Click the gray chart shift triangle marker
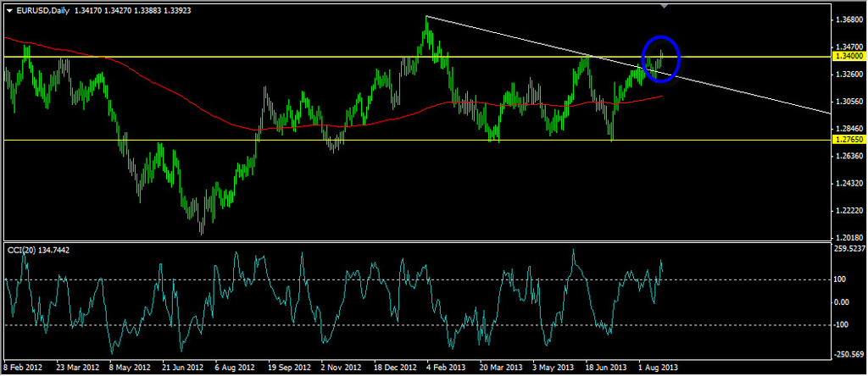The width and height of the screenshot is (868, 376). 665,6
